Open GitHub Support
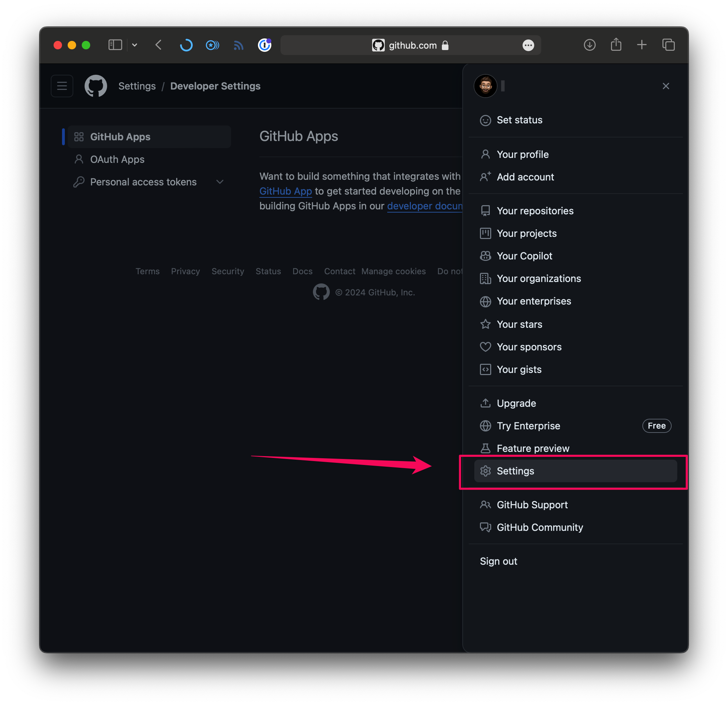 pyautogui.click(x=575, y=505)
